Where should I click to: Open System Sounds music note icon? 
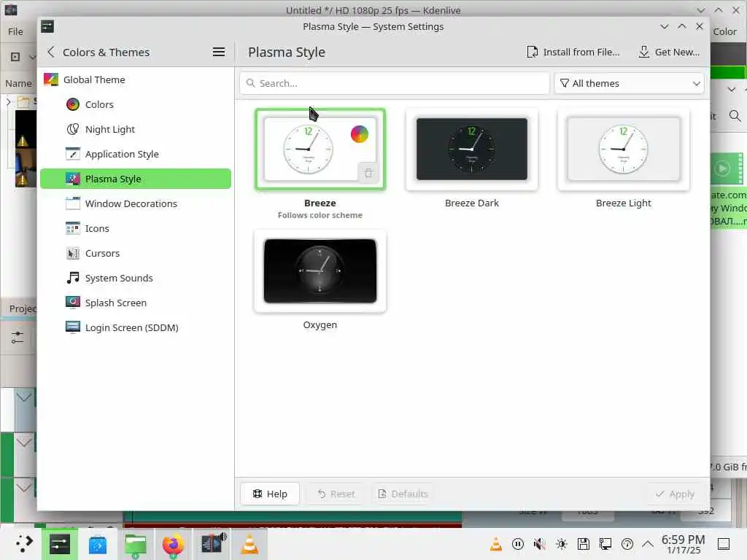click(73, 278)
